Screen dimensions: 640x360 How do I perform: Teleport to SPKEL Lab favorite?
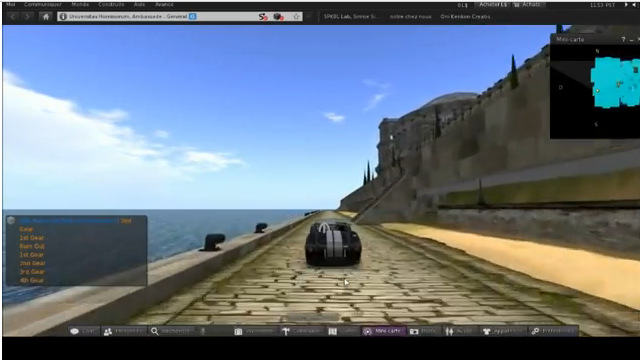coord(351,17)
